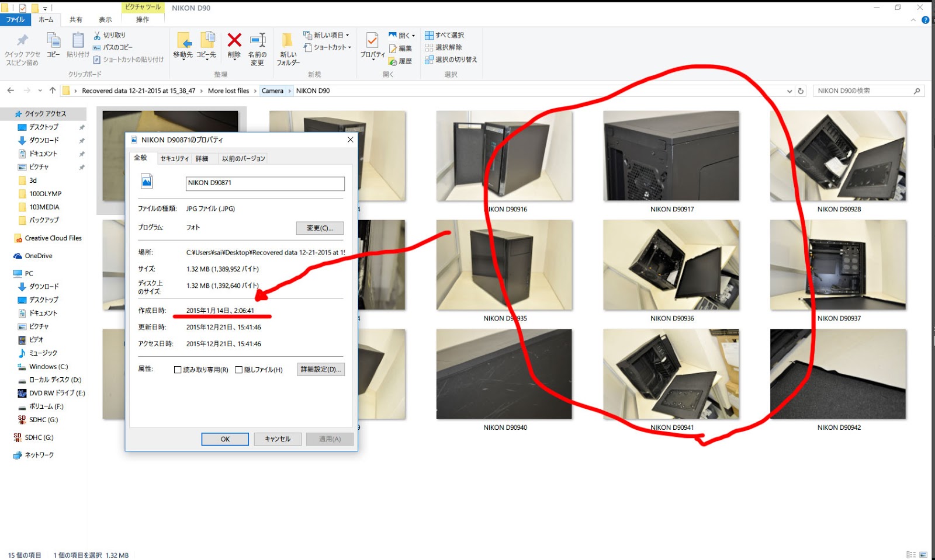935x560 pixels.
Task: Open Creative Cloud Files in sidebar
Action: [48, 238]
